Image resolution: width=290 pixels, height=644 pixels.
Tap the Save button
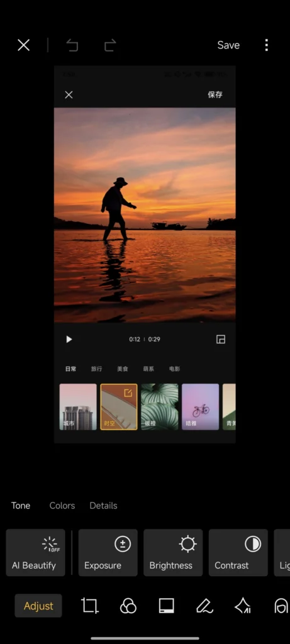tap(228, 45)
